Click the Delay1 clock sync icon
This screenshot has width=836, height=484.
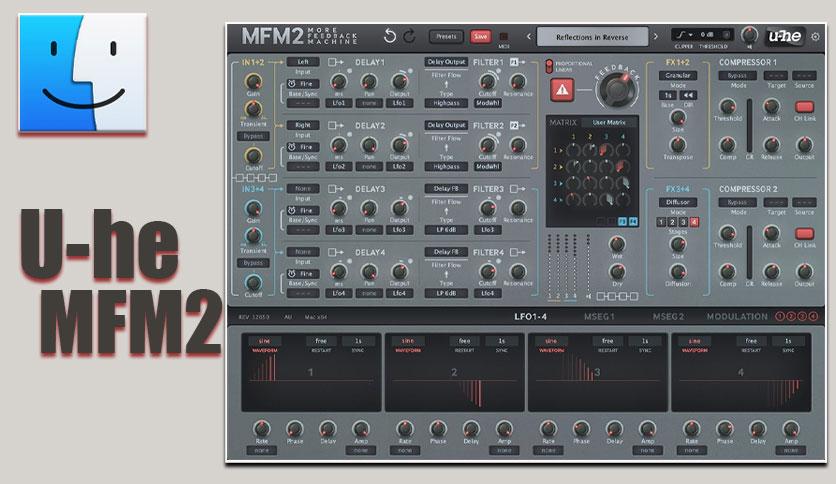[x=292, y=84]
